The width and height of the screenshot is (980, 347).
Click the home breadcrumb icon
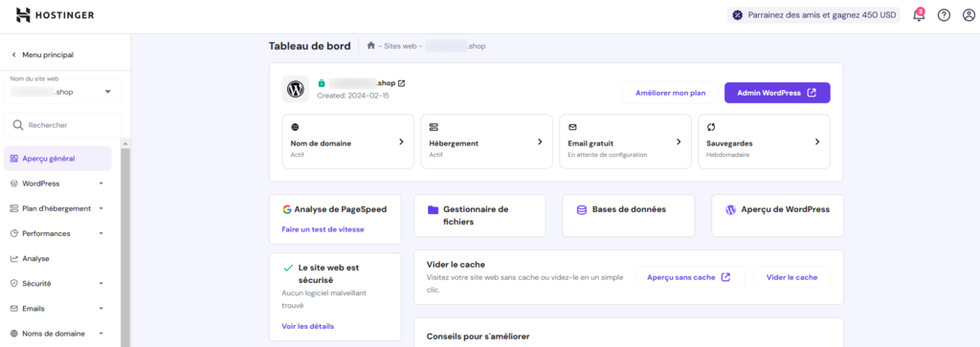point(370,46)
